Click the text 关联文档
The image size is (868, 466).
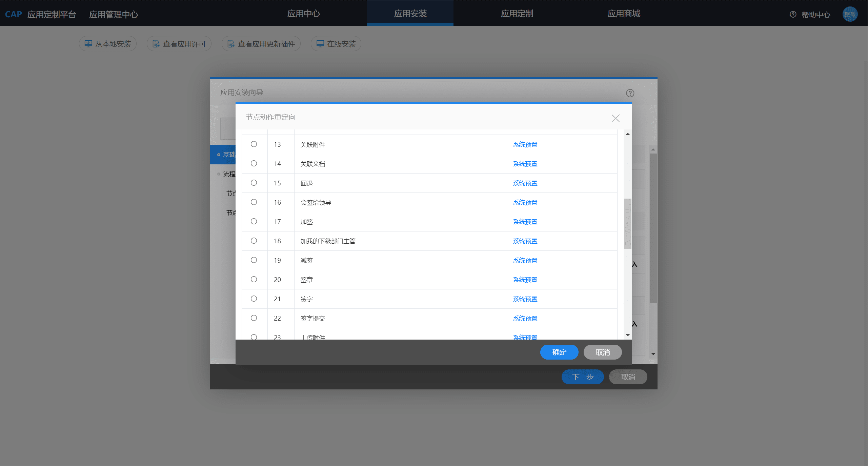312,164
